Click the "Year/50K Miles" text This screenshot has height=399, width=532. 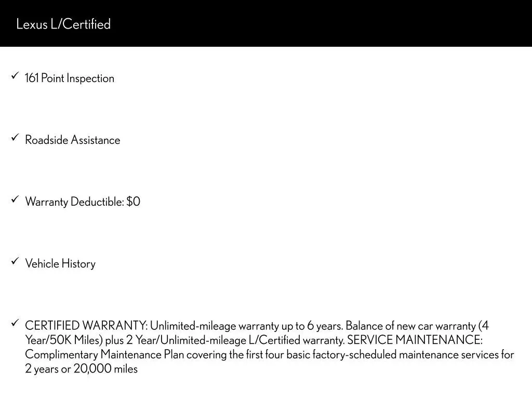pos(64,340)
